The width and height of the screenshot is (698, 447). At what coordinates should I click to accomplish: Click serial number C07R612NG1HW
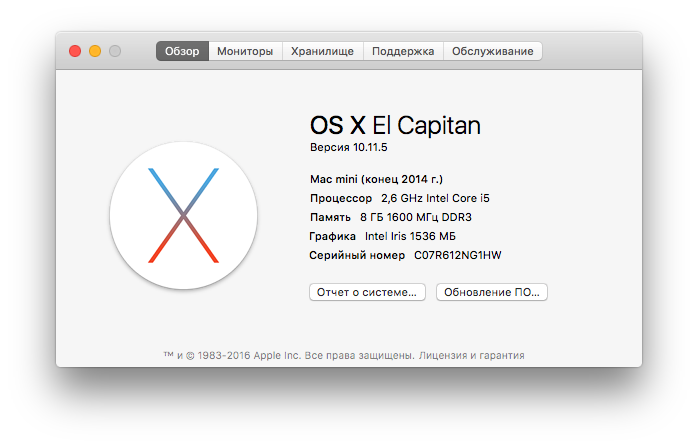pos(458,255)
